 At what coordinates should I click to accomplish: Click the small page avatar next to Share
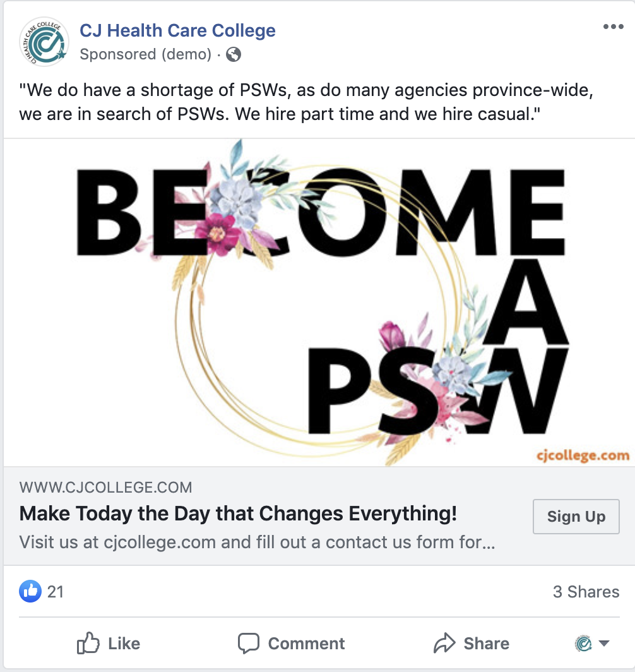point(584,644)
